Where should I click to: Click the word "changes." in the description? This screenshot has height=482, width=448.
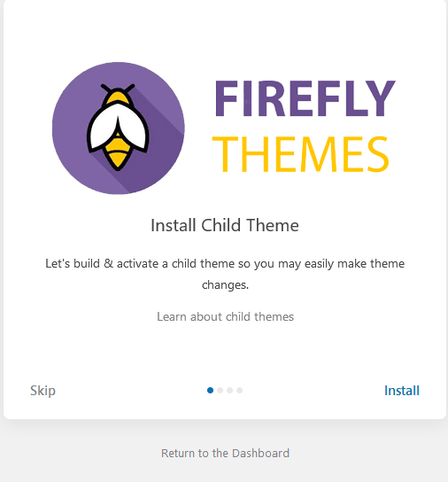pyautogui.click(x=225, y=285)
